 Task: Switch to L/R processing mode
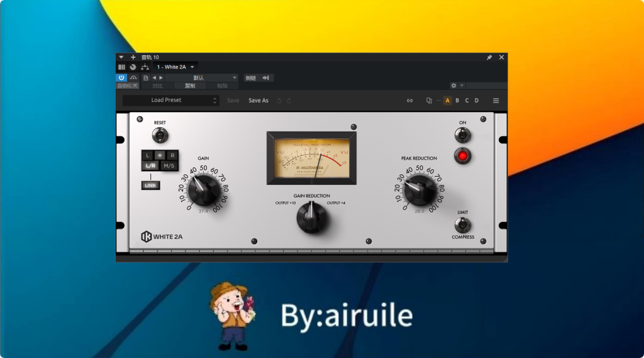point(150,165)
